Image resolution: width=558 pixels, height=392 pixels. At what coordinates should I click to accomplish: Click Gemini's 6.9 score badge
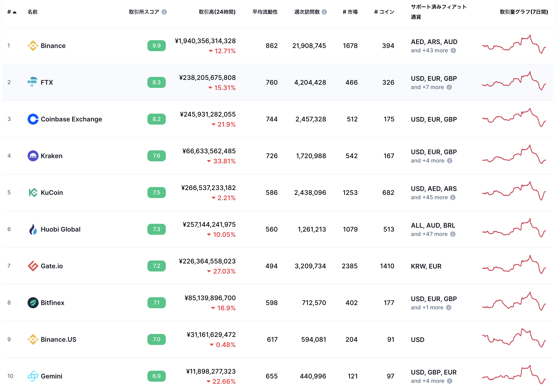click(x=157, y=376)
